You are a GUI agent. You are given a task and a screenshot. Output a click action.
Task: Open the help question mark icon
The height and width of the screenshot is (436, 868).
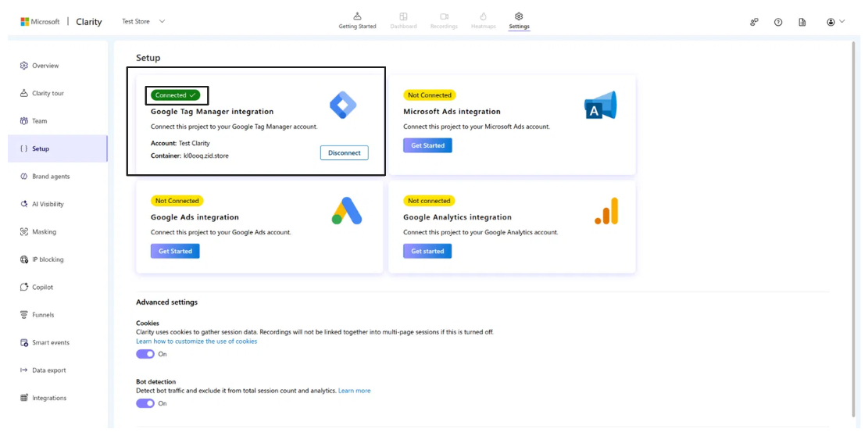coord(778,22)
